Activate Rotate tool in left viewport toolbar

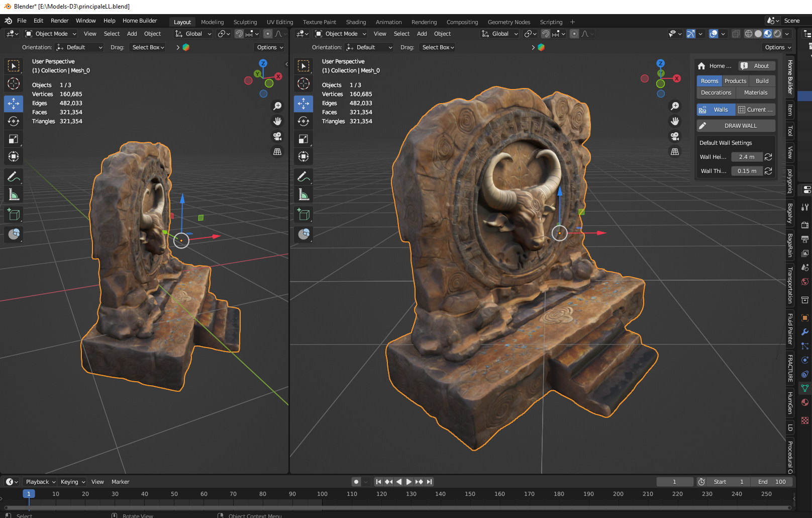coord(14,121)
